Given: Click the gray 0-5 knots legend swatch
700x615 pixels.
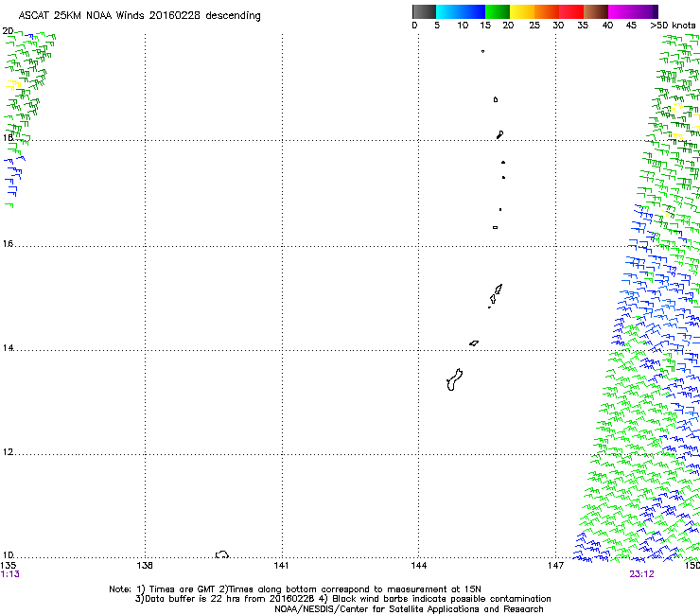Looking at the screenshot, I should tap(424, 11).
